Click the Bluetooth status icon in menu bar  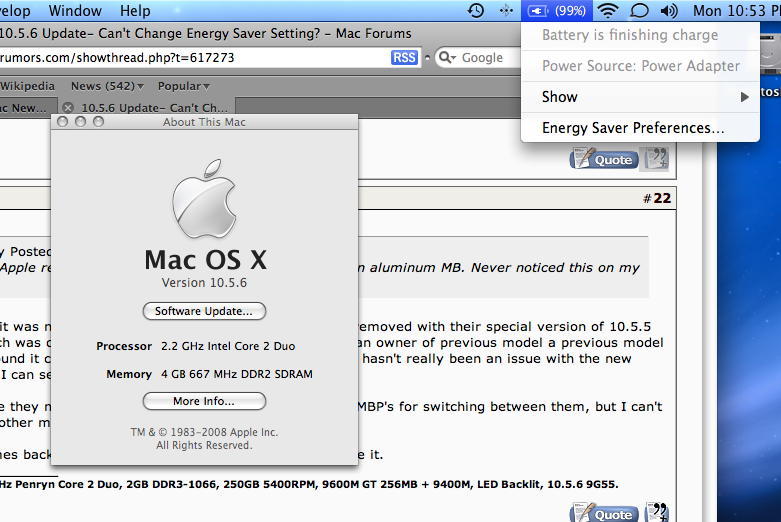[x=506, y=10]
